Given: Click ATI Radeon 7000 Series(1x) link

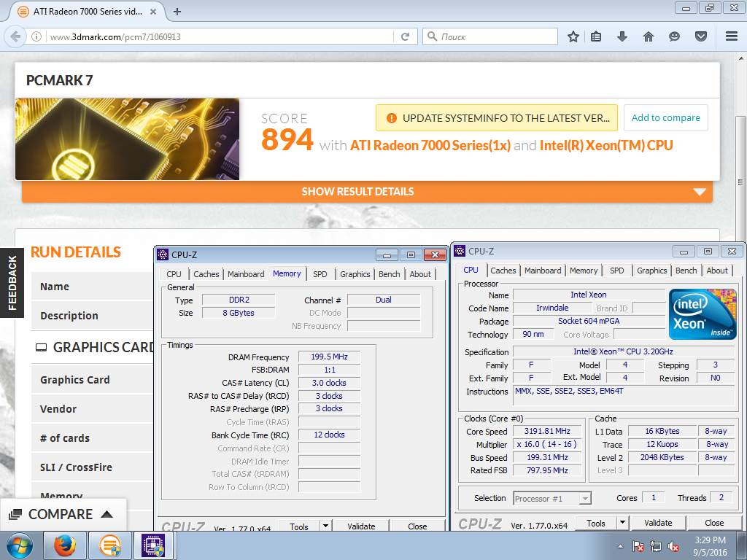Looking at the screenshot, I should [x=430, y=145].
